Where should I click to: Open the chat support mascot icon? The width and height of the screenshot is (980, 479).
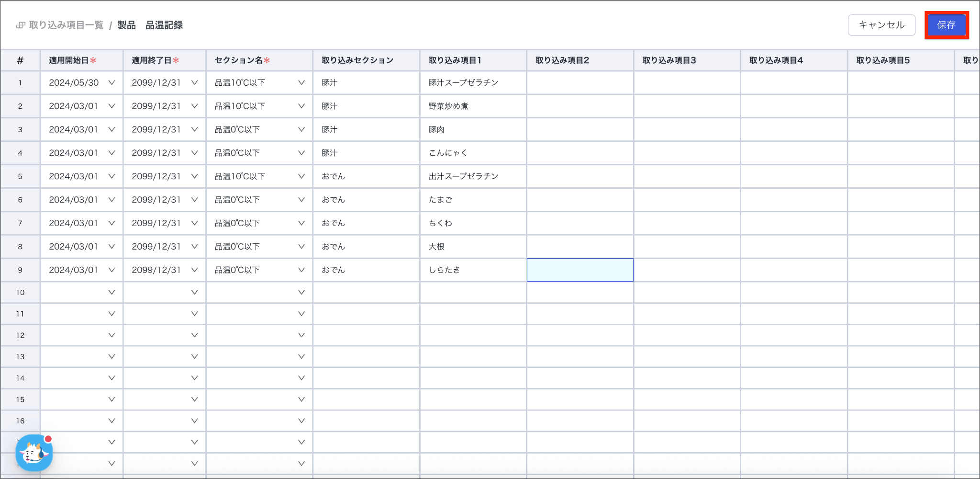click(x=34, y=453)
